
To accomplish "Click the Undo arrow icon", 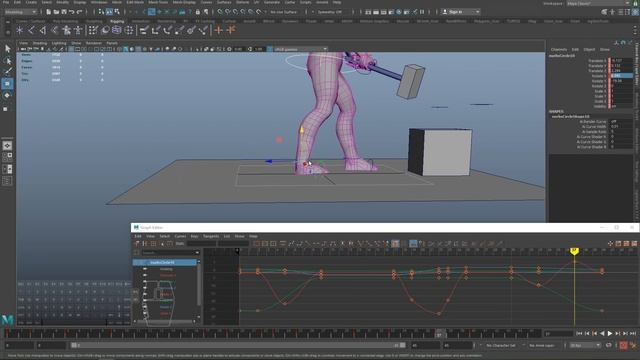I will pos(72,12).
